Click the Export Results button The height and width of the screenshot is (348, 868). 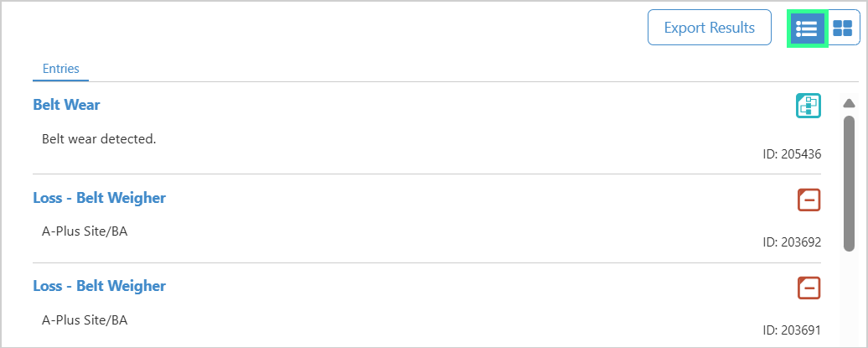709,28
